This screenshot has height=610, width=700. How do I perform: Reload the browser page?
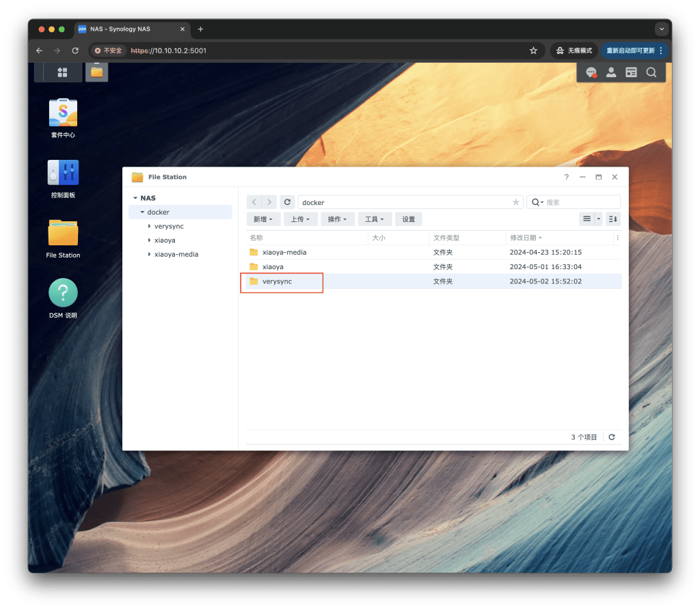pos(75,51)
